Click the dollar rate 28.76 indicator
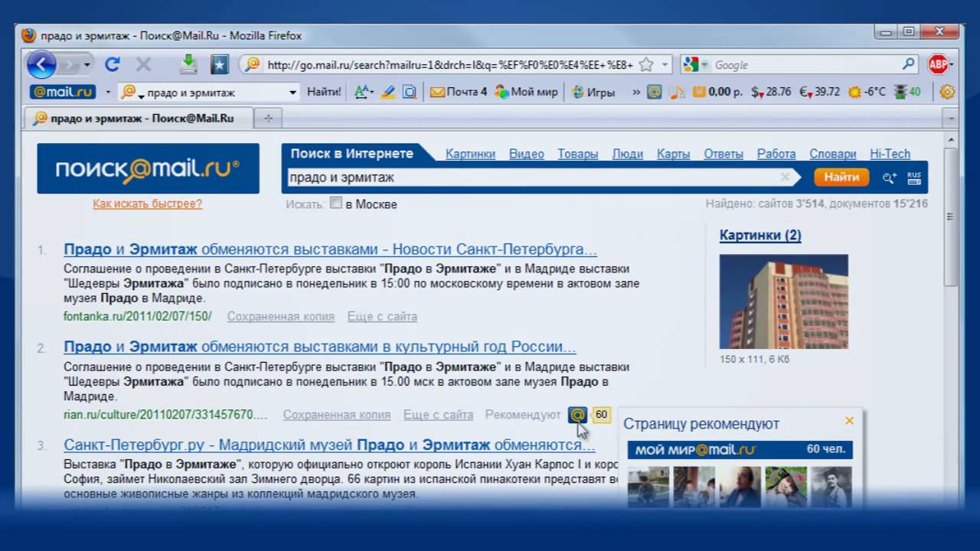This screenshot has height=551, width=980. pyautogui.click(x=771, y=92)
